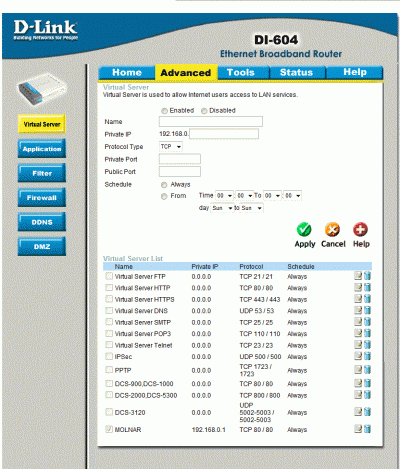
Task: Click the red Help plus icon
Action: [x=360, y=229]
